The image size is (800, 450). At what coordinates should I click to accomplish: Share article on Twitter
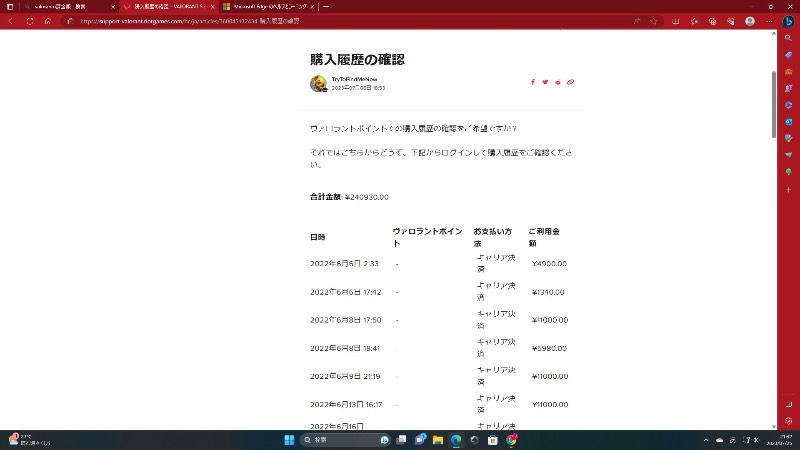click(x=545, y=82)
